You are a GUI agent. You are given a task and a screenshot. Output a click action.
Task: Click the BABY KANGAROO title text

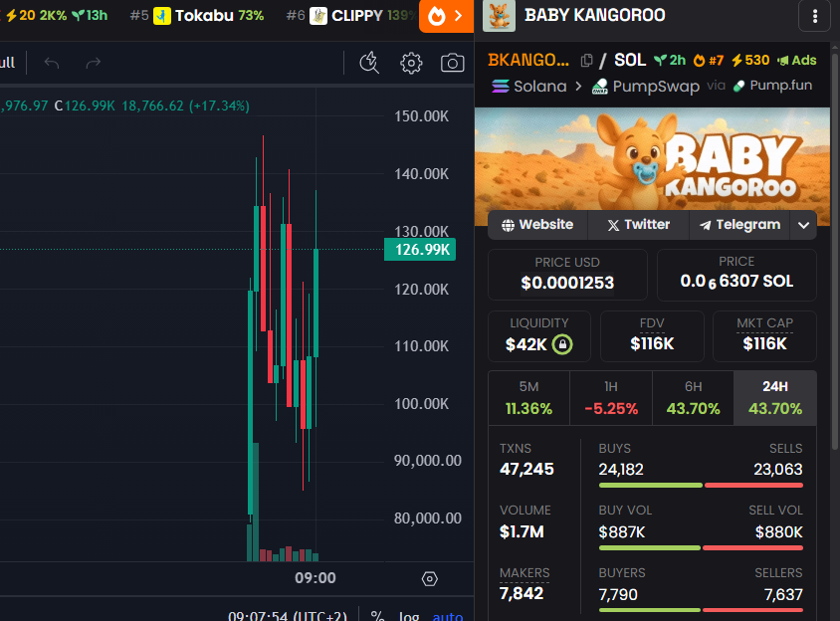pyautogui.click(x=594, y=15)
